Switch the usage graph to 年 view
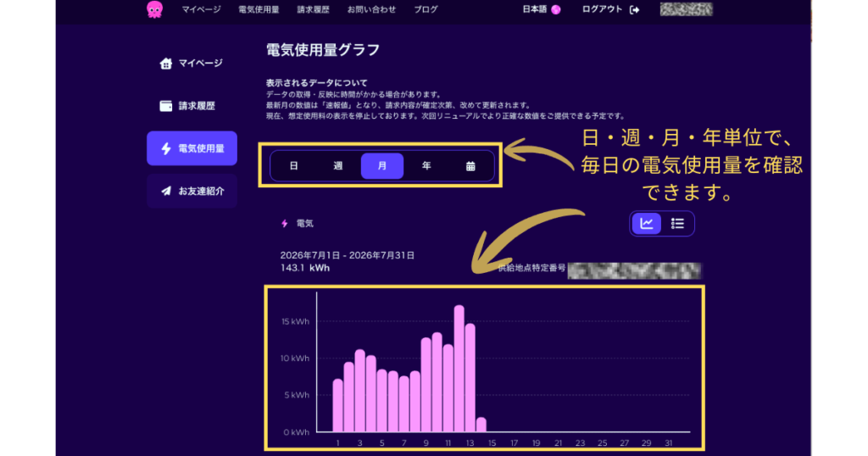Screen dimensions: 868x456 coord(426,165)
